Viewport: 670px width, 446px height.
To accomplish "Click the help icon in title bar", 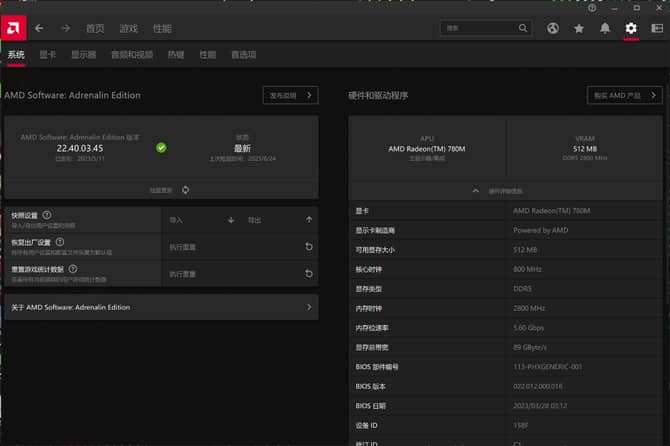I will (x=592, y=8).
